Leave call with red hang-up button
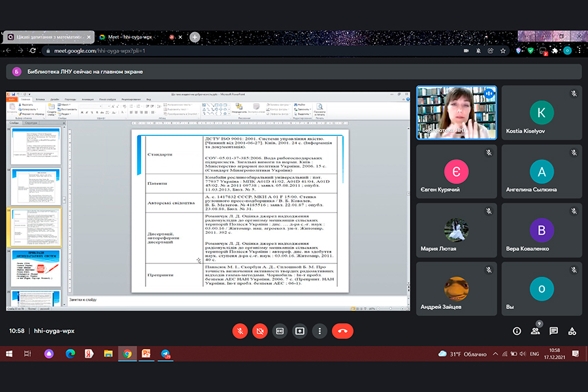 click(x=342, y=331)
